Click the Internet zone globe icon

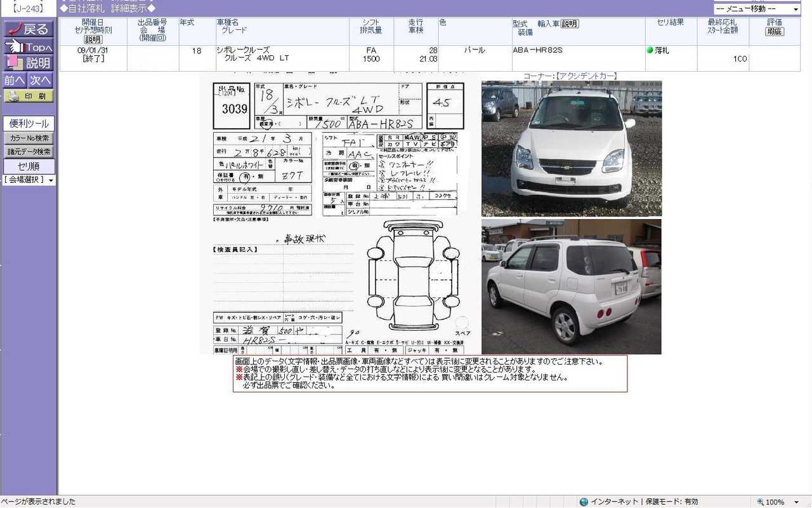(584, 502)
